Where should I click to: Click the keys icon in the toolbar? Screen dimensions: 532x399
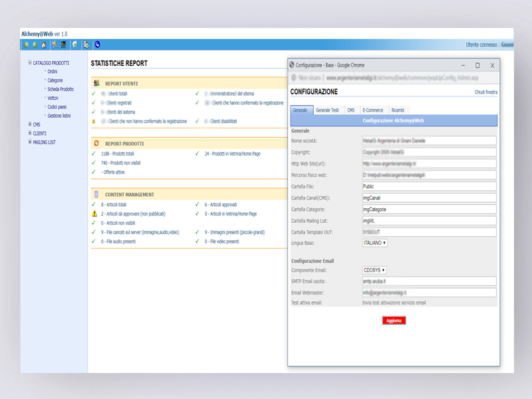(55, 45)
